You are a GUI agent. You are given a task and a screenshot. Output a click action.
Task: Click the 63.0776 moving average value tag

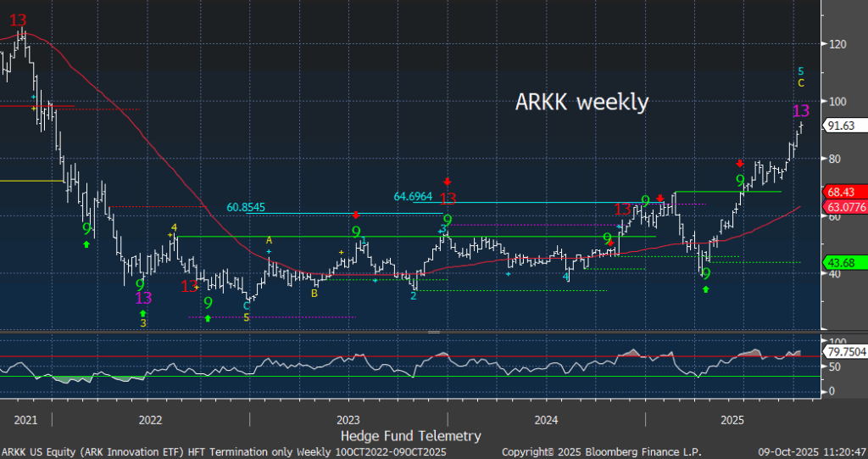[844, 207]
